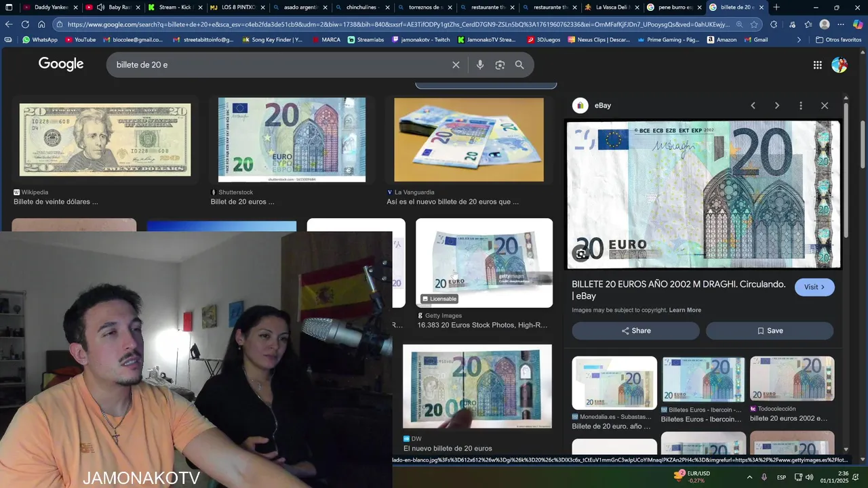Go to next image in preview panel
Image resolution: width=868 pixels, height=488 pixels.
point(777,106)
